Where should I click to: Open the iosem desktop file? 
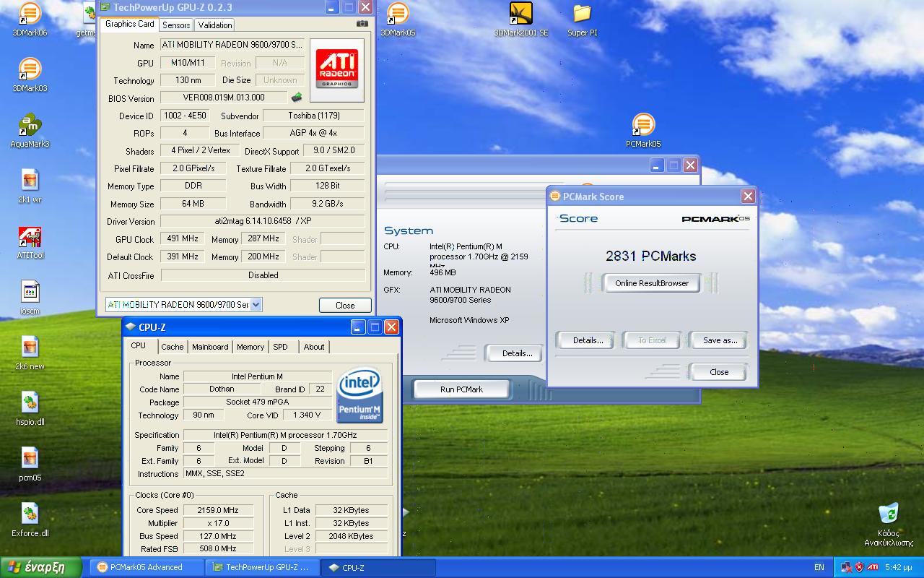click(30, 297)
